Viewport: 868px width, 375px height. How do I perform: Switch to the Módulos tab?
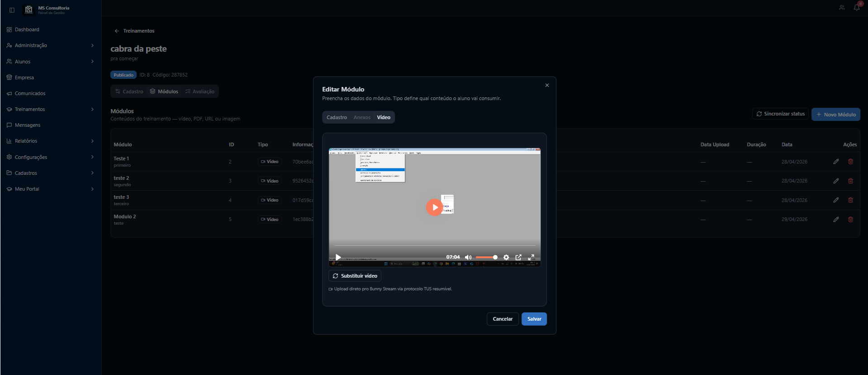tap(164, 91)
